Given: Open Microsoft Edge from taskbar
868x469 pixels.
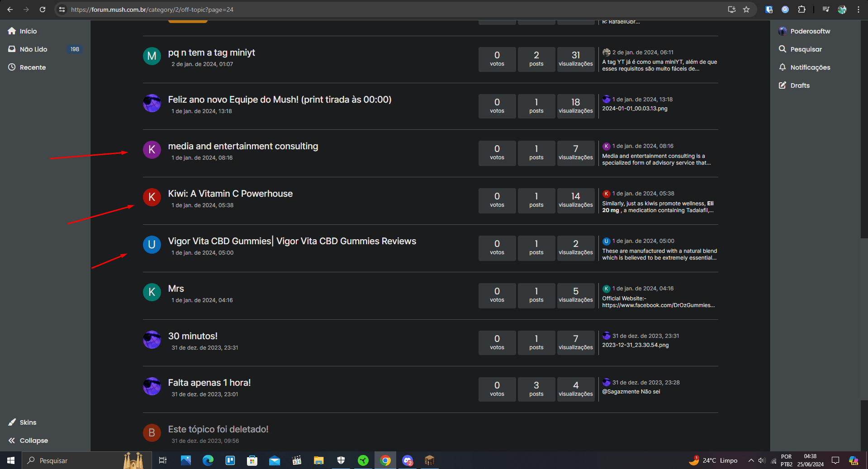Looking at the screenshot, I should (208, 460).
